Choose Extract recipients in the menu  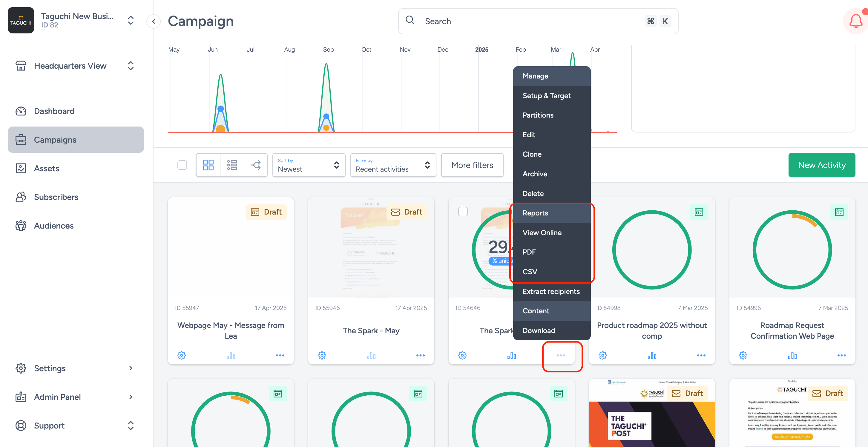[552, 292]
